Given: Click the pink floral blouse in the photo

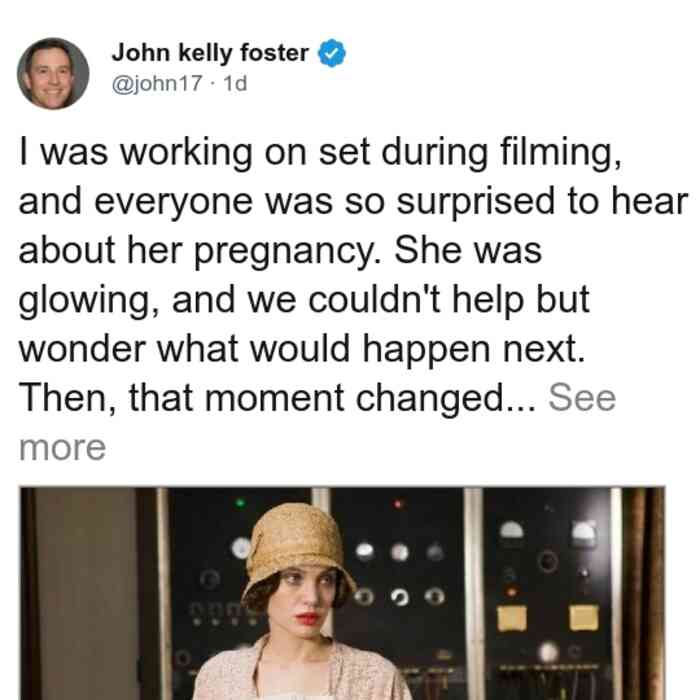Looking at the screenshot, I should 299,671.
